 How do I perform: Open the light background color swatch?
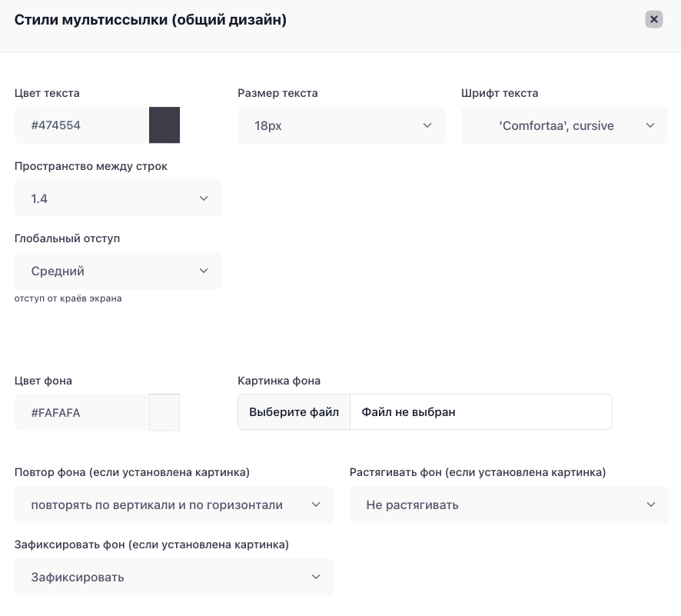point(164,412)
